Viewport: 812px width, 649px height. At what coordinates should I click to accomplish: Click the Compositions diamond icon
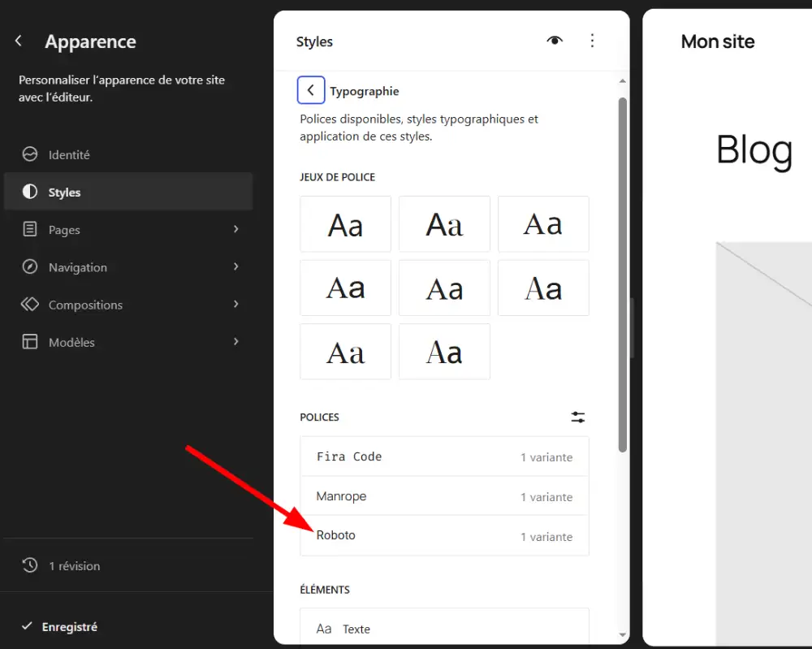30,304
